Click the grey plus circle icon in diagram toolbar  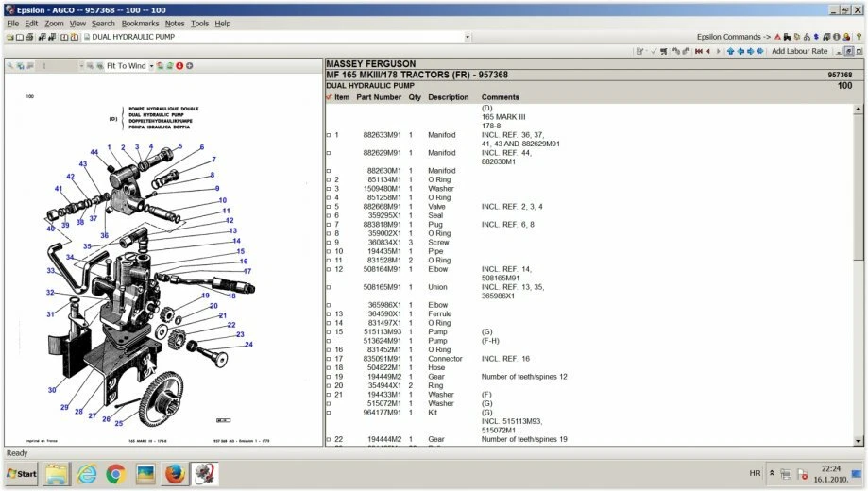[189, 66]
